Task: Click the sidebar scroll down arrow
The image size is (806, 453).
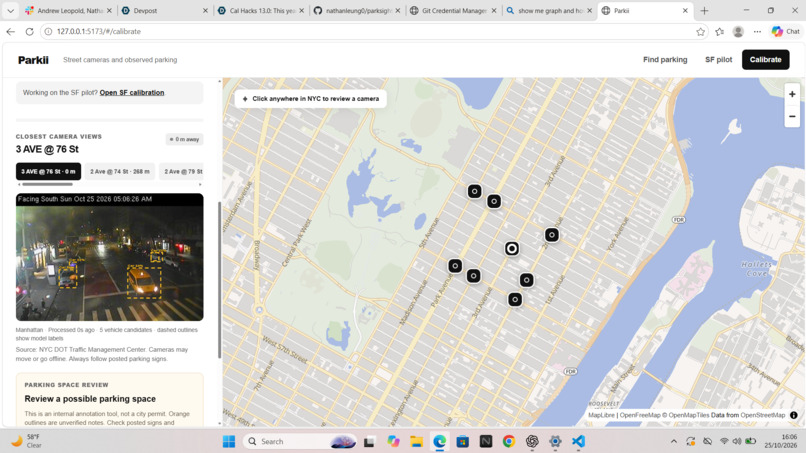Action: [x=219, y=423]
